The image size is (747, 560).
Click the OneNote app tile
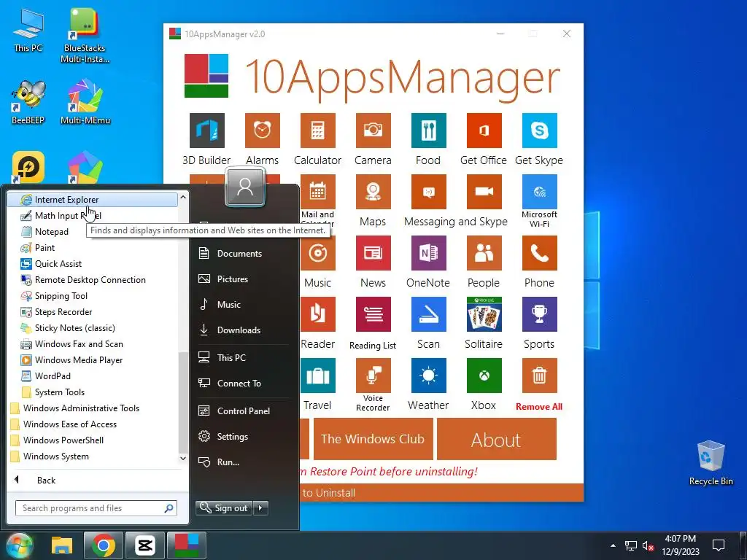[x=428, y=253]
